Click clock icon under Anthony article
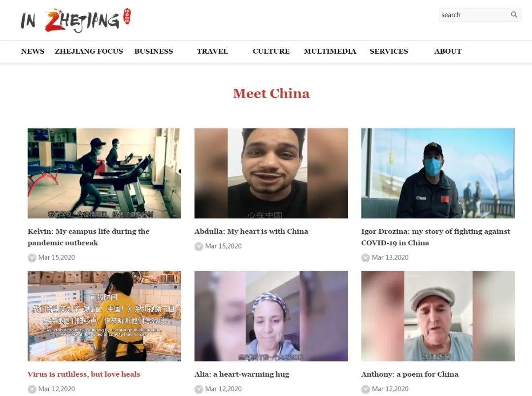Image resolution: width=532 pixels, height=396 pixels. [366, 389]
